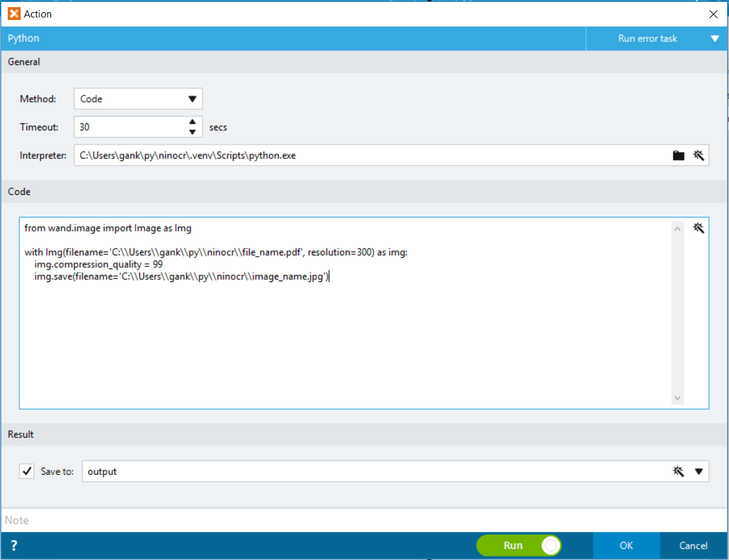The image size is (729, 560).
Task: Click the magic wand icon beside Code editor
Action: point(698,228)
